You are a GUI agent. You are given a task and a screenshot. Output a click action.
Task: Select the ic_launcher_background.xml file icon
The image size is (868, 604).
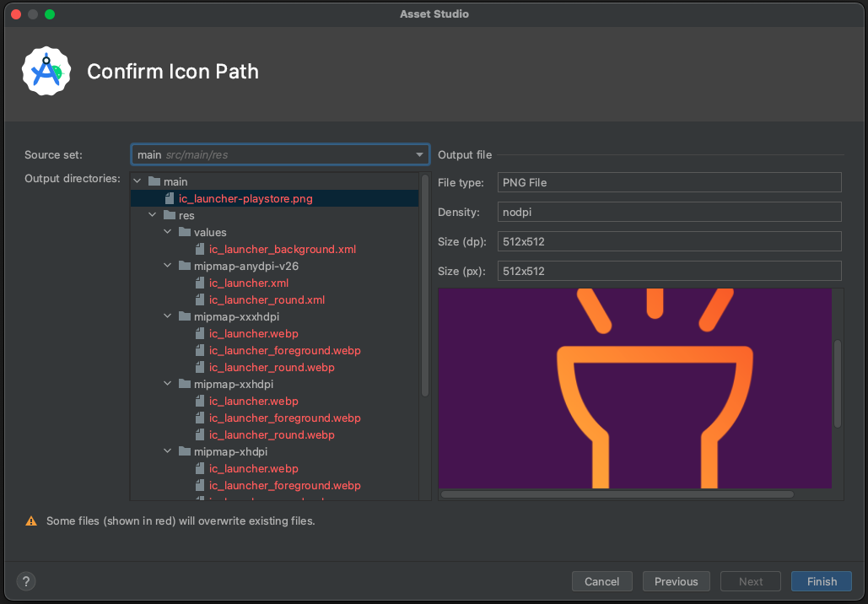click(199, 249)
